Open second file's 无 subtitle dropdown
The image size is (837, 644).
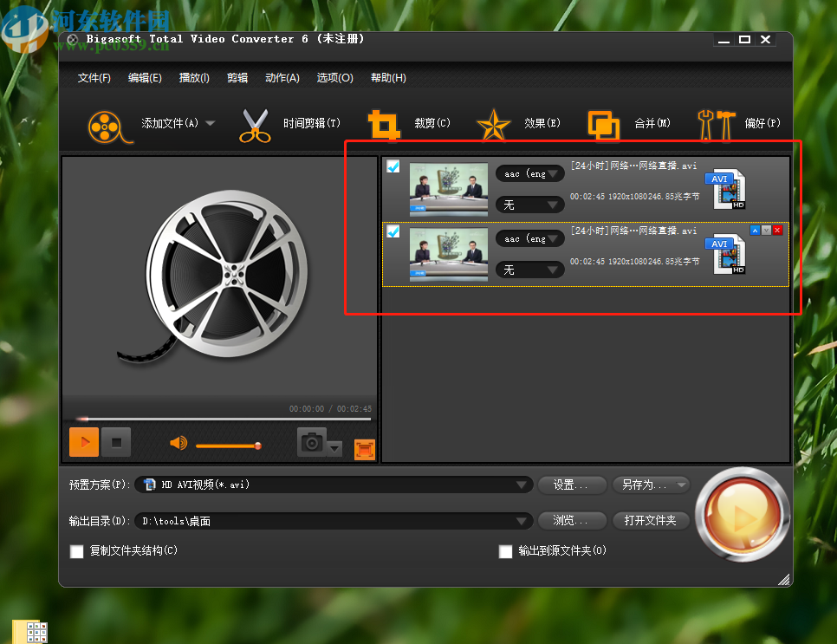pyautogui.click(x=530, y=270)
